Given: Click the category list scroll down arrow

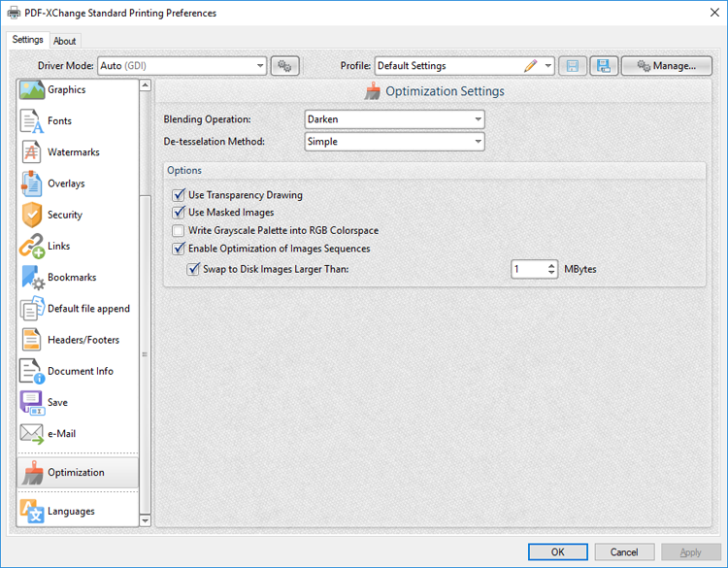Looking at the screenshot, I should point(146,520).
